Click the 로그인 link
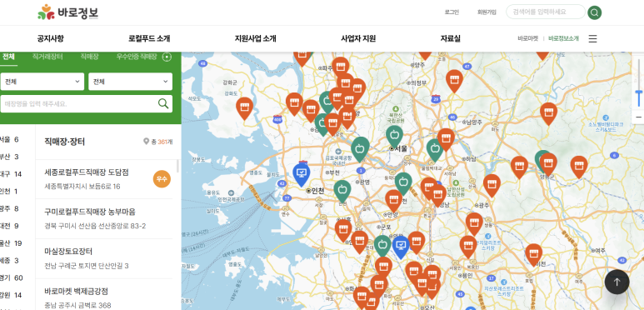The height and width of the screenshot is (310, 644). point(452,12)
